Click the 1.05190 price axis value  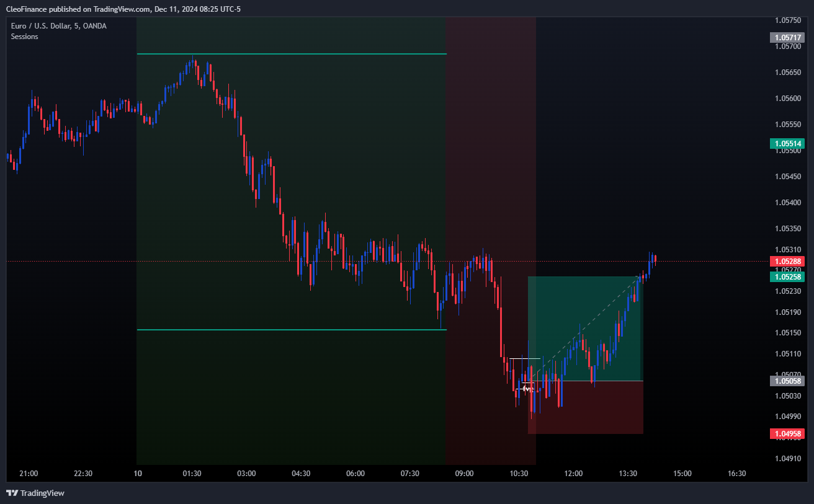[788, 312]
